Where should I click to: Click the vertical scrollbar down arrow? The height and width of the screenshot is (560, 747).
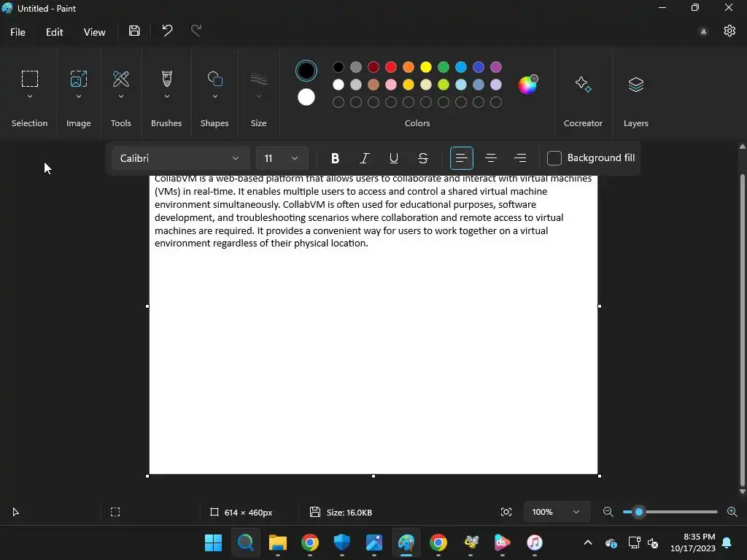pyautogui.click(x=742, y=491)
